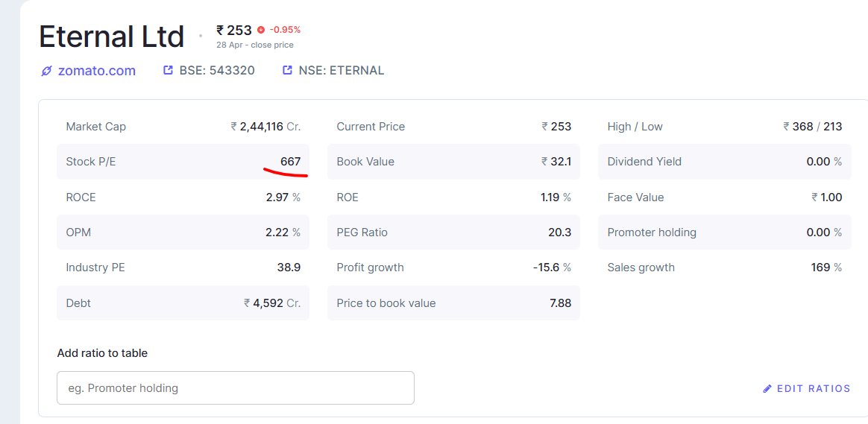Click the red down indicator beside -0.95%
The height and width of the screenshot is (424, 868).
(261, 30)
